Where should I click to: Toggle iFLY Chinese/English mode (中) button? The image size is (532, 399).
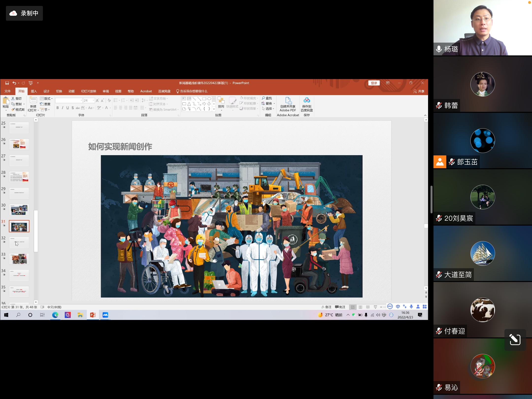(398, 307)
